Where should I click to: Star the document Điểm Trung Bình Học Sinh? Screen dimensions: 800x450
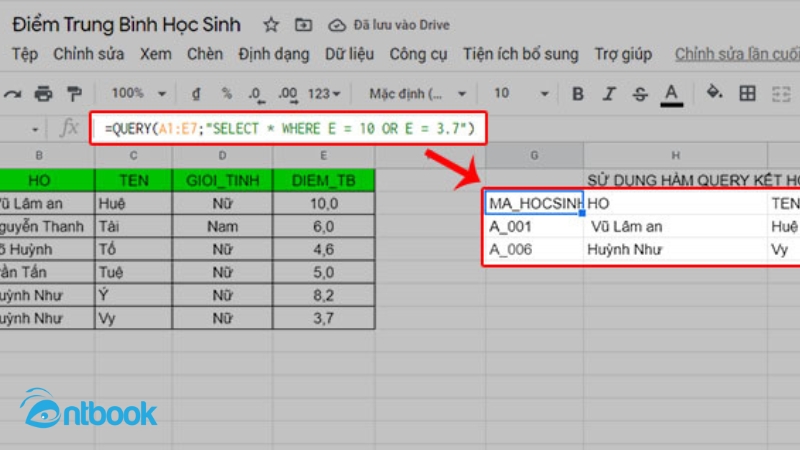coord(271,24)
